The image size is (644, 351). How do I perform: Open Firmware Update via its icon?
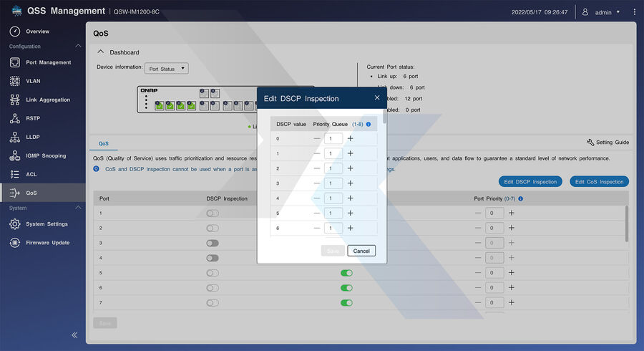pos(15,243)
